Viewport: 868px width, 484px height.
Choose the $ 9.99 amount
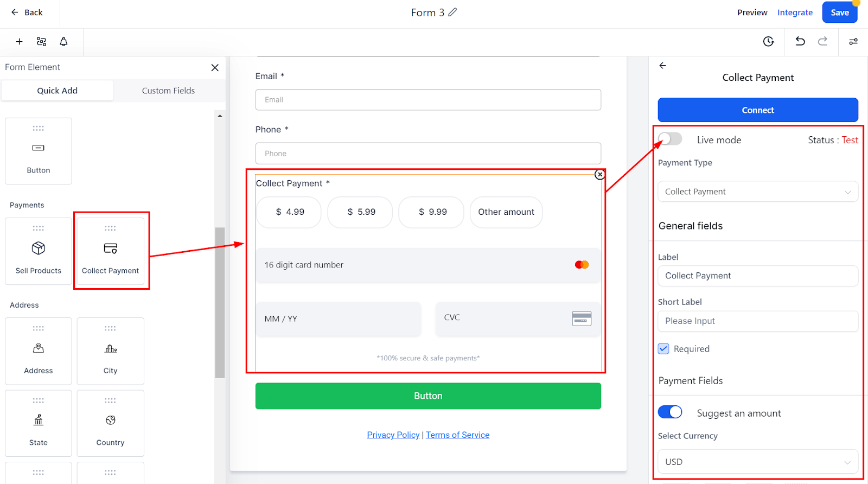[x=431, y=212]
